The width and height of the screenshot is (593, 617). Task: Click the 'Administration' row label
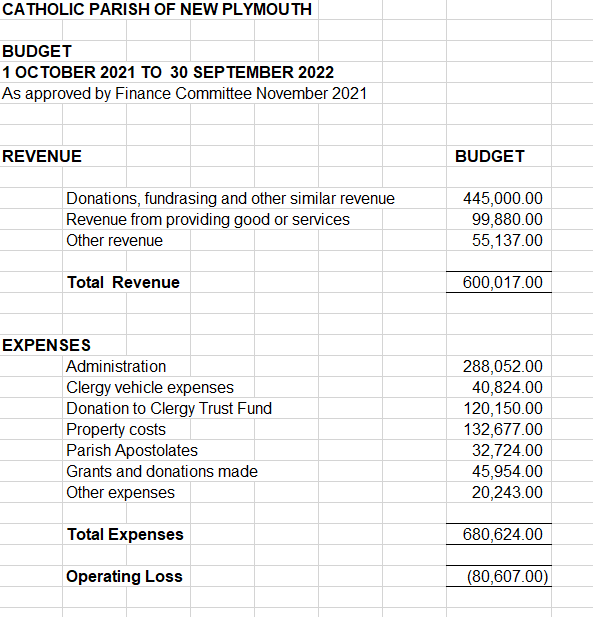(x=116, y=366)
